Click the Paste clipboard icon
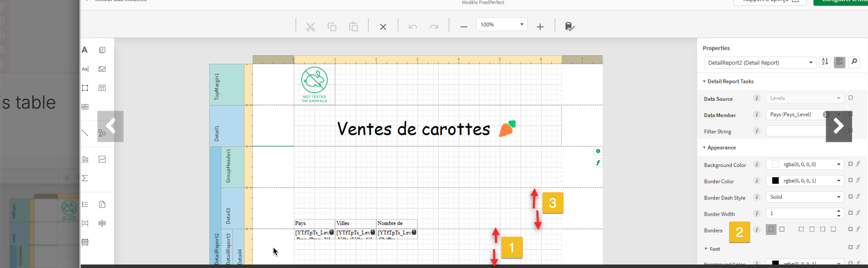Screen dimensions: 868x268 (x=353, y=27)
